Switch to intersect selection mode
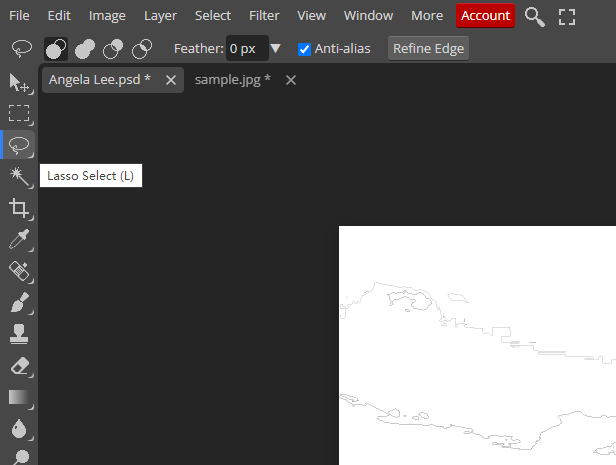 [x=142, y=49]
